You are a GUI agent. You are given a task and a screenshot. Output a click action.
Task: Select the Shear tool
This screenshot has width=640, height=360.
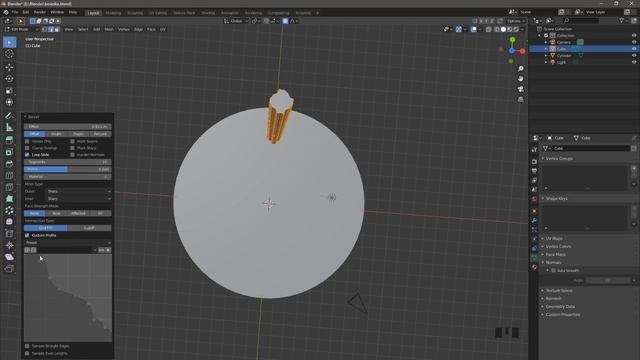click(x=9, y=257)
